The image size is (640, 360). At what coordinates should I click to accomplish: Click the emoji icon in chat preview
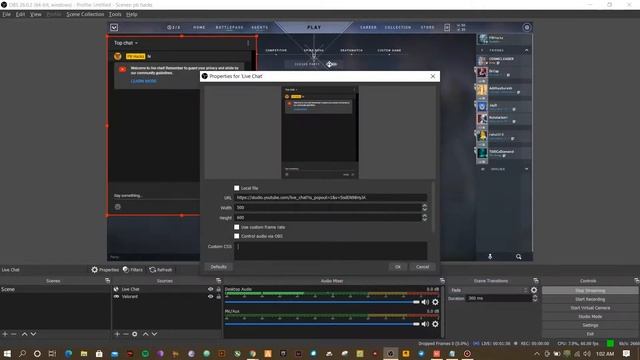coord(118,207)
